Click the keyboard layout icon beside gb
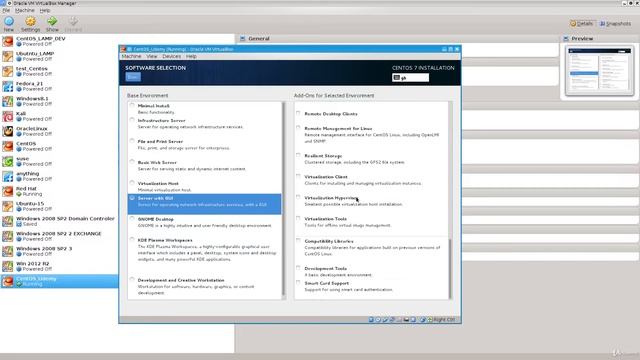This screenshot has width=640, height=360. point(396,78)
